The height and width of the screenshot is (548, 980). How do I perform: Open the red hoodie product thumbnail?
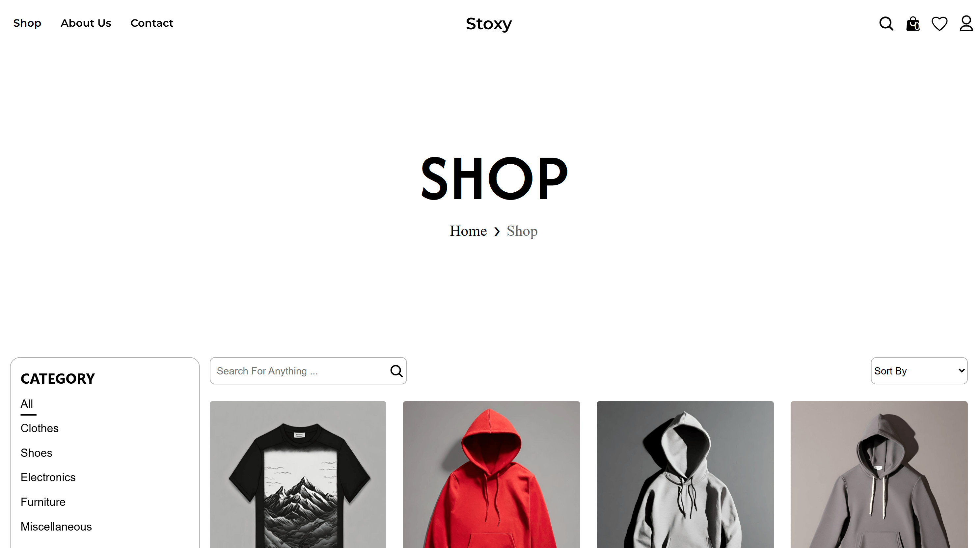coord(492,475)
